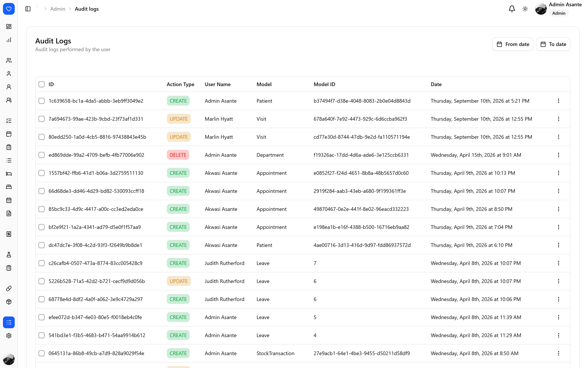Screen dimensions: 588x368
Task: Click Model ID 'e198ea1b-e16f-4388-b500-16716eb9aa82'
Action: [361, 227]
